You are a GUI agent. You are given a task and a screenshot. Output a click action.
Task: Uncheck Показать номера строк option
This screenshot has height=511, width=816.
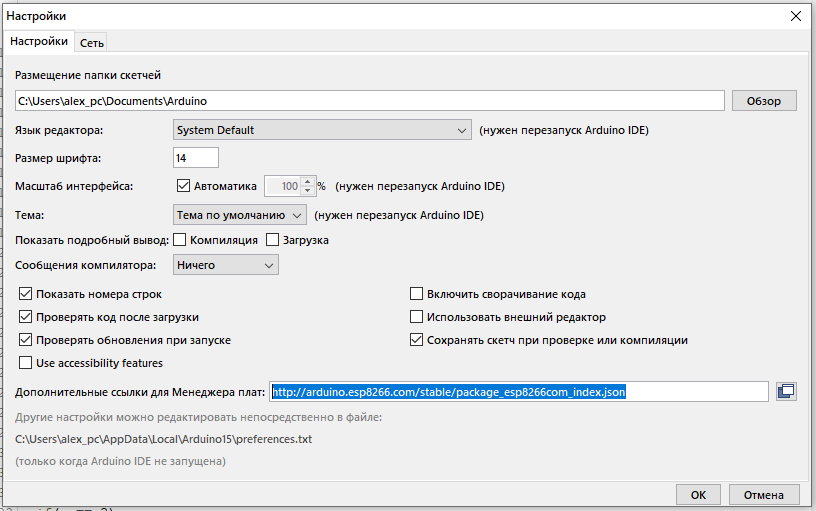click(26, 294)
